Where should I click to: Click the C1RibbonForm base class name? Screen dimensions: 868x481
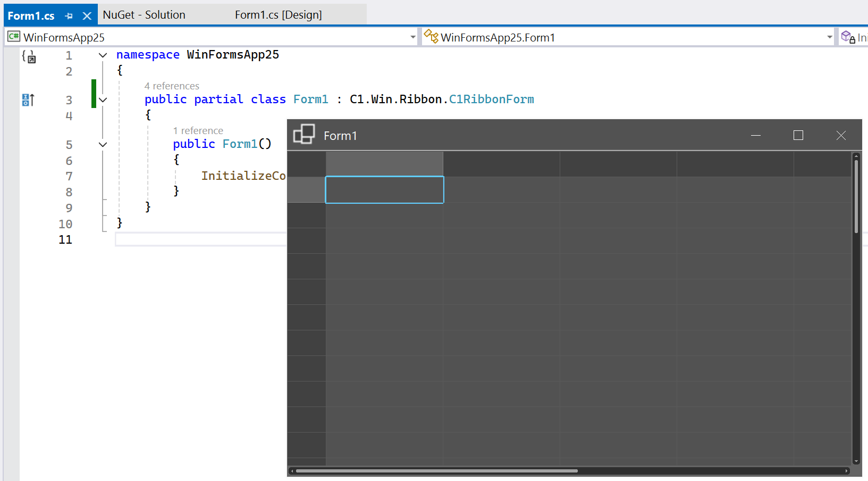click(x=492, y=99)
